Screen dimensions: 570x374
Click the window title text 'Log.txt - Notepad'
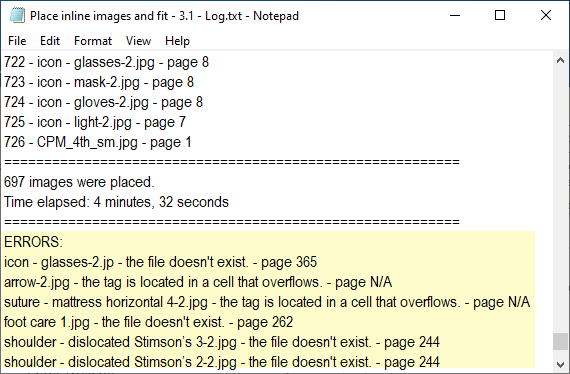252,16
